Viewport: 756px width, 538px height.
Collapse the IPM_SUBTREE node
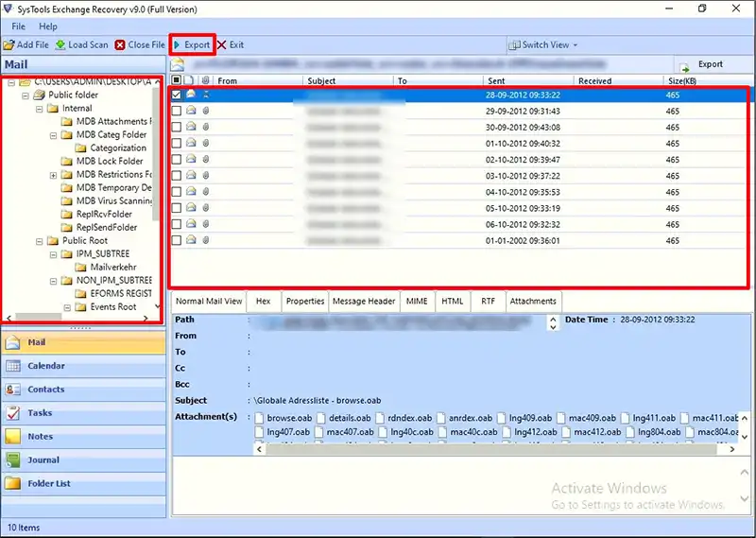(54, 254)
